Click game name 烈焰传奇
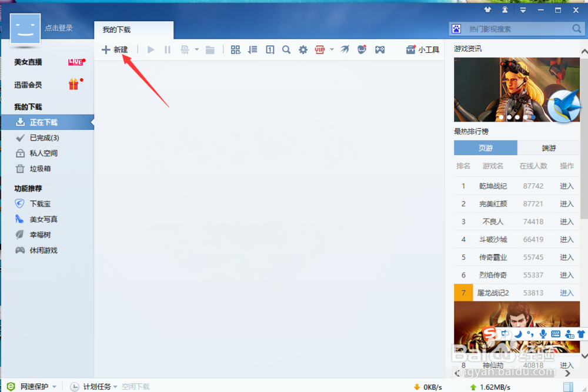 click(493, 275)
